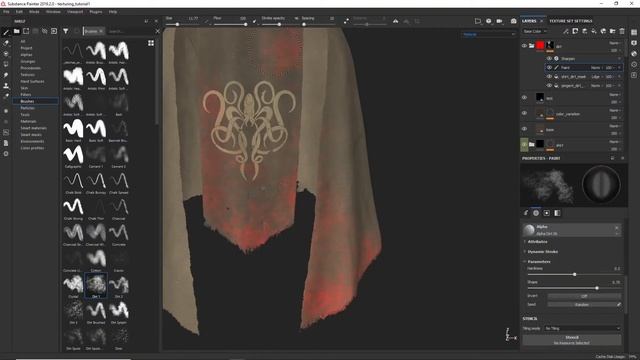Add effect wand icon in Layers toolbar

(x=566, y=31)
